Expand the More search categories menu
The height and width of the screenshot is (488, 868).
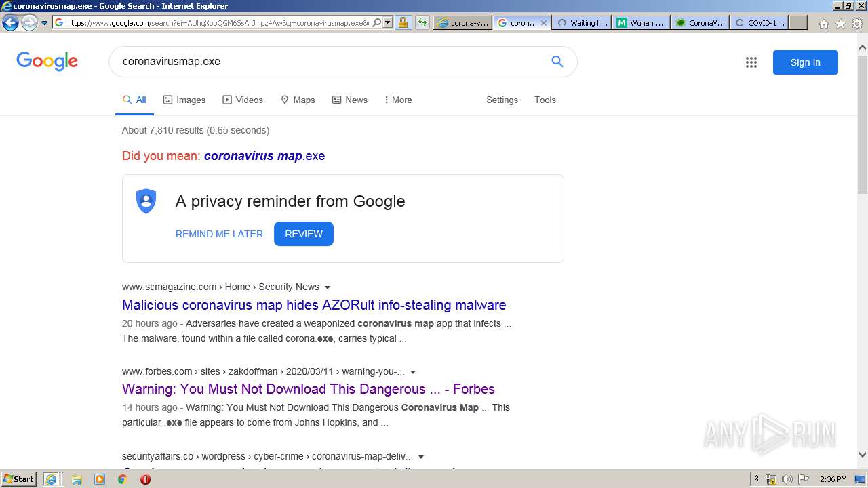(398, 100)
